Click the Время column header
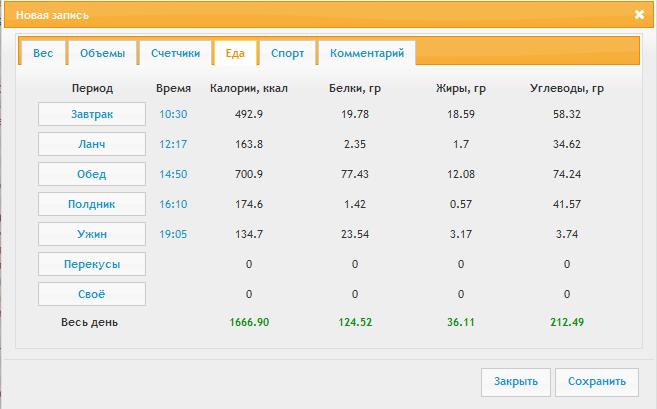This screenshot has width=657, height=409. [173, 88]
